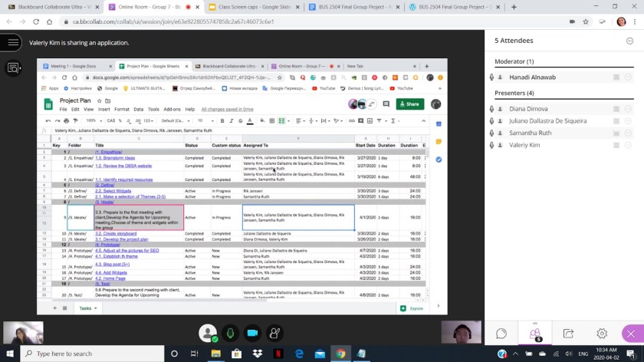Open the Share Content panel icon
Screen dimensions: 644x362
568,334
